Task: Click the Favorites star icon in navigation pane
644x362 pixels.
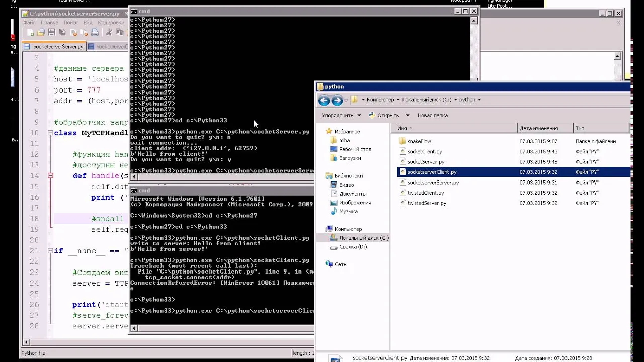Action: pyautogui.click(x=329, y=132)
